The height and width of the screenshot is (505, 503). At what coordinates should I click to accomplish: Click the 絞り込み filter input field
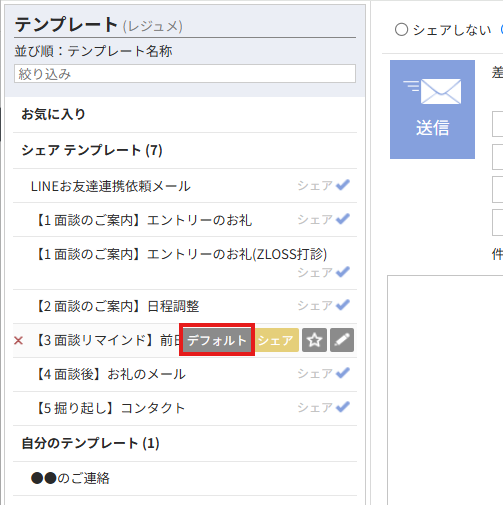click(x=185, y=74)
